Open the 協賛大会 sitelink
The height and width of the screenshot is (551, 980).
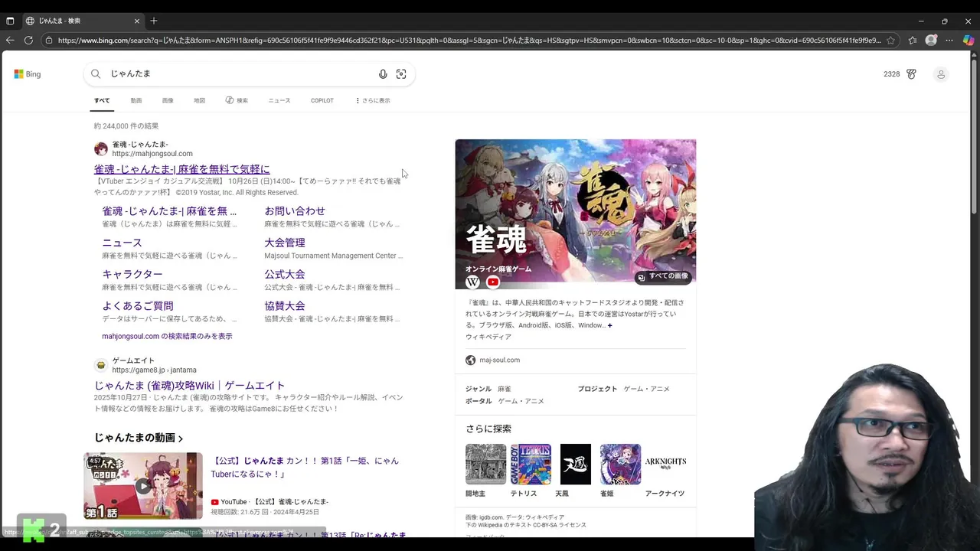285,306
